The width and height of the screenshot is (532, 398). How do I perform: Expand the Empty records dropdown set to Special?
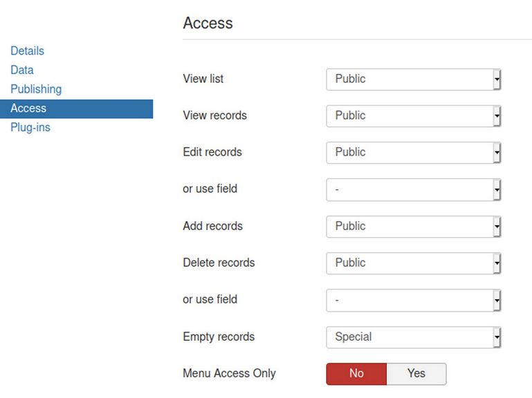(x=413, y=337)
